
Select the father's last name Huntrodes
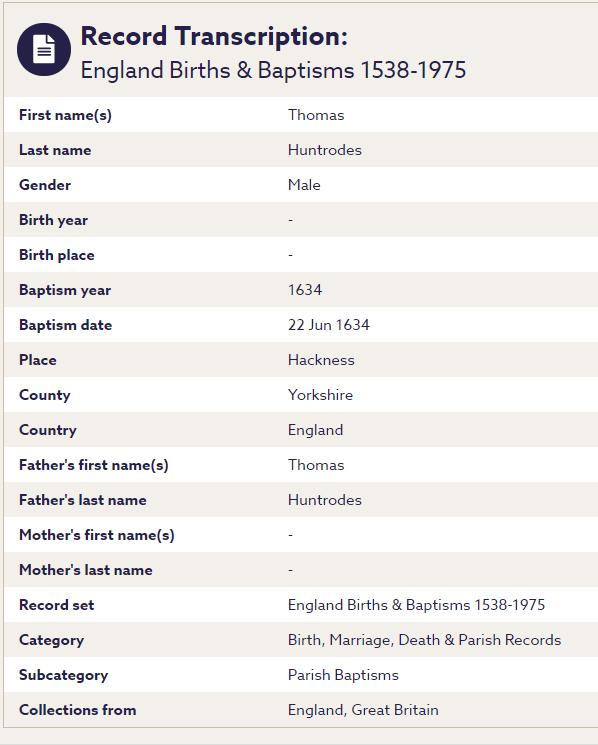pyautogui.click(x=325, y=500)
